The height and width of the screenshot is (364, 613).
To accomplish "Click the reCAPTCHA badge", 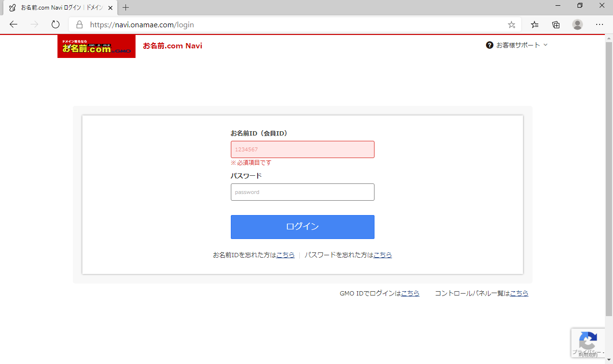I will [x=588, y=342].
